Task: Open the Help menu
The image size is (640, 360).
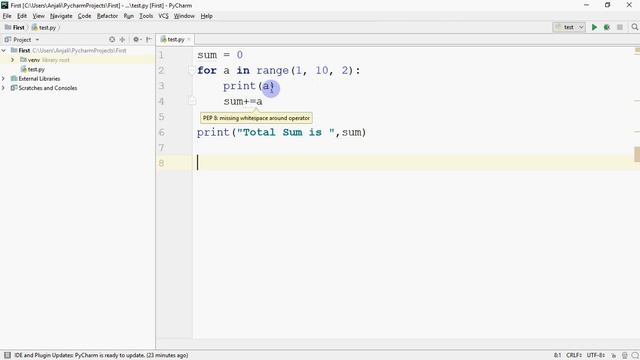Action: pos(207,16)
